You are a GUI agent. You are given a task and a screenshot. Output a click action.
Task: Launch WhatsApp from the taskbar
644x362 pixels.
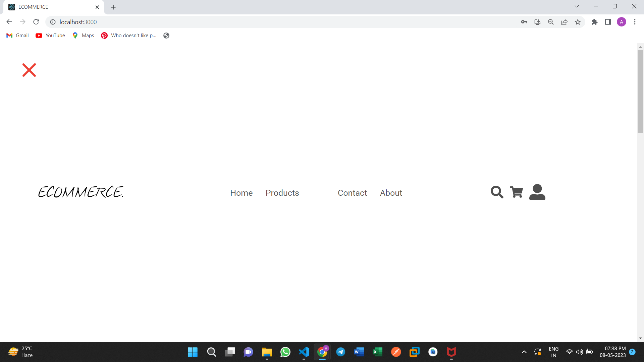click(x=285, y=352)
